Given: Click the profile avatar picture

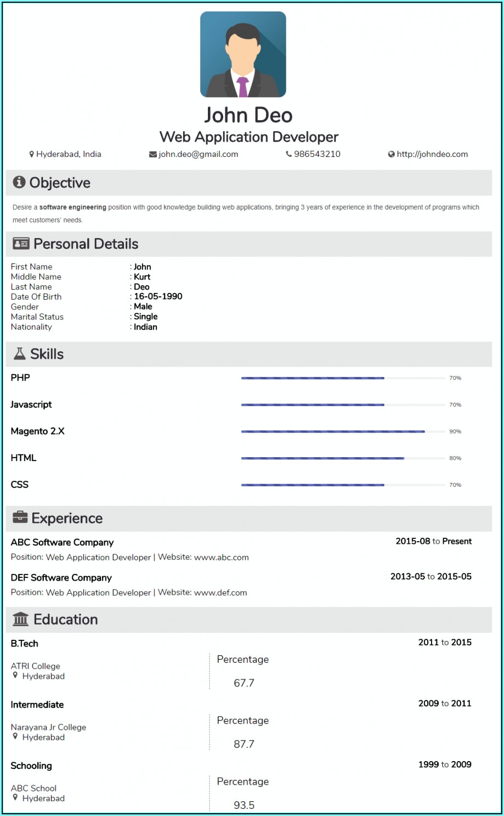Looking at the screenshot, I should [243, 54].
